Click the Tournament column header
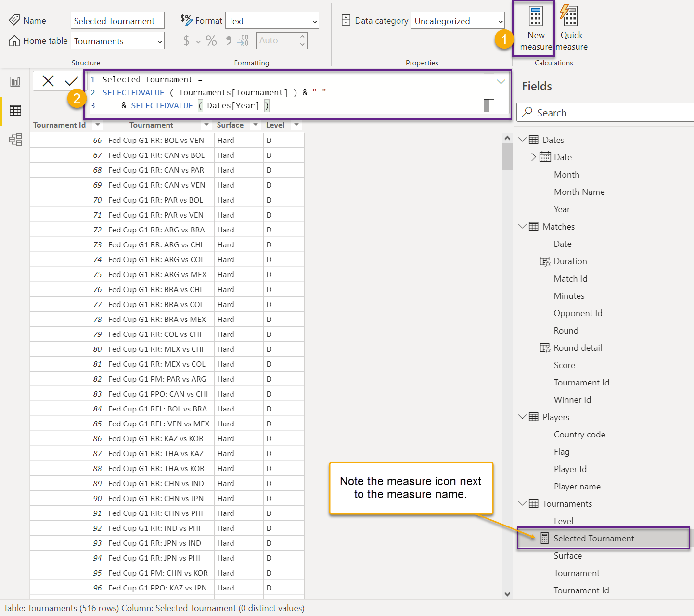694x616 pixels. click(x=151, y=125)
